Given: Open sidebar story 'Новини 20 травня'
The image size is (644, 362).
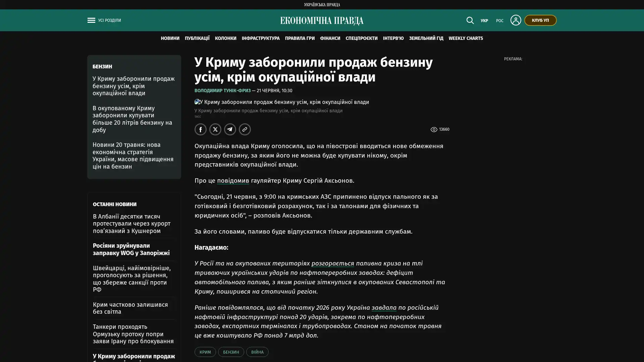Looking at the screenshot, I should (x=133, y=156).
